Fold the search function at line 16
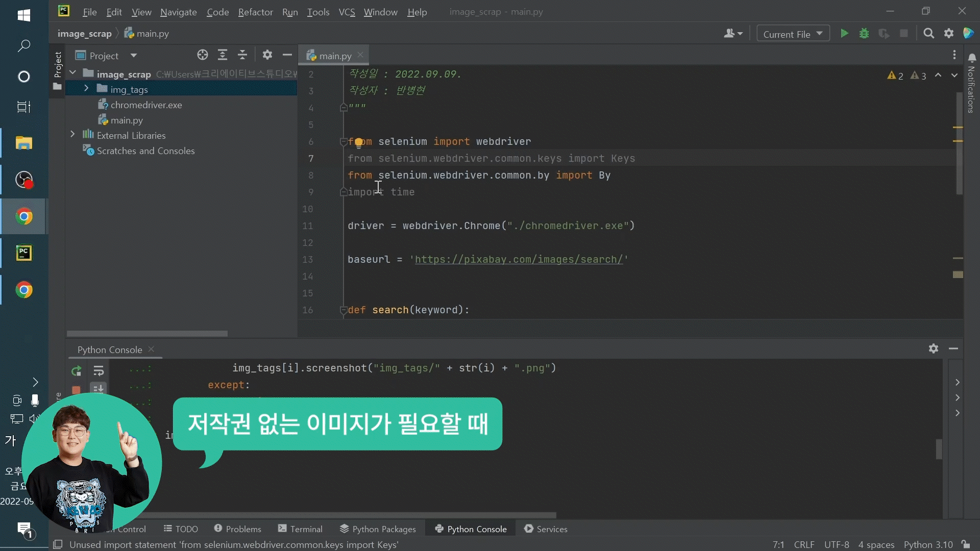This screenshot has height=551, width=980. 344,310
